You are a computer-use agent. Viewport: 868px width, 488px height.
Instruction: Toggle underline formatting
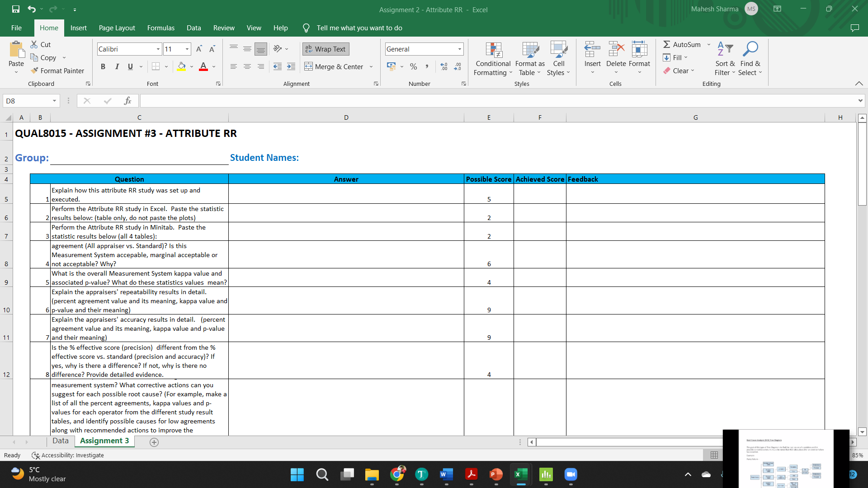click(x=129, y=66)
